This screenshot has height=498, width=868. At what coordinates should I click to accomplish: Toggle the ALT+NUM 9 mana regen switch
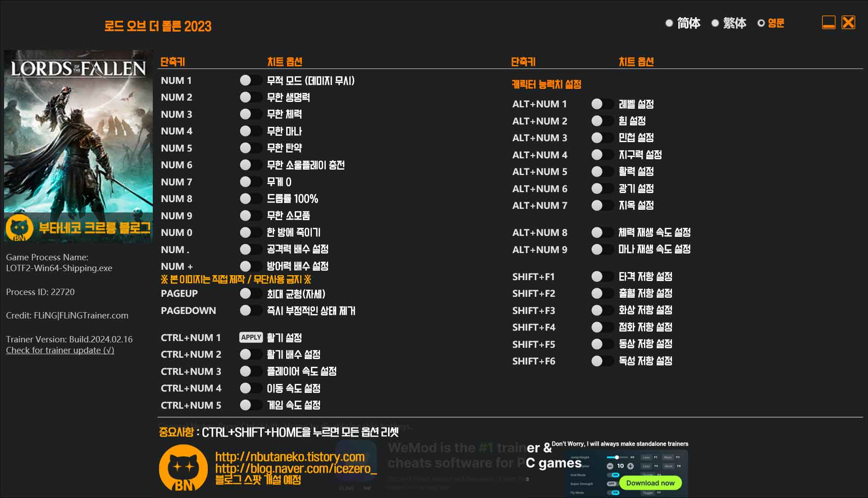coord(602,249)
